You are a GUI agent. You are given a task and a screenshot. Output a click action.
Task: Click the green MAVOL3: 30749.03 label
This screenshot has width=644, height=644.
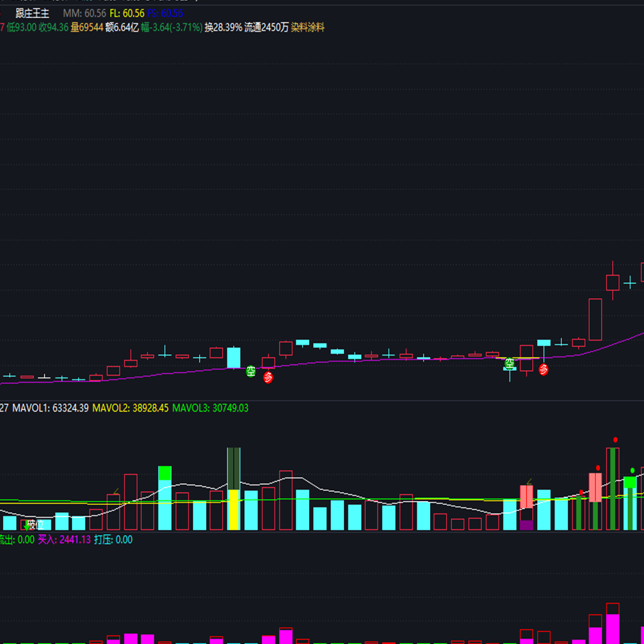click(x=211, y=408)
